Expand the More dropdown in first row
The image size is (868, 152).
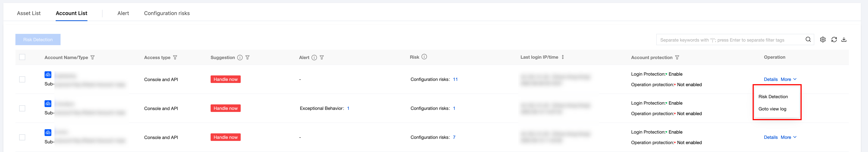point(788,79)
